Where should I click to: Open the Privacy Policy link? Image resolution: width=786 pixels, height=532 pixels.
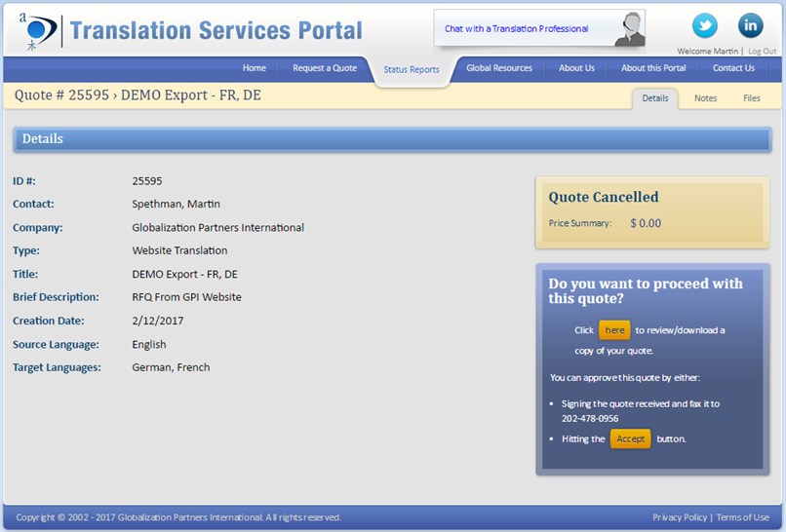pos(680,517)
